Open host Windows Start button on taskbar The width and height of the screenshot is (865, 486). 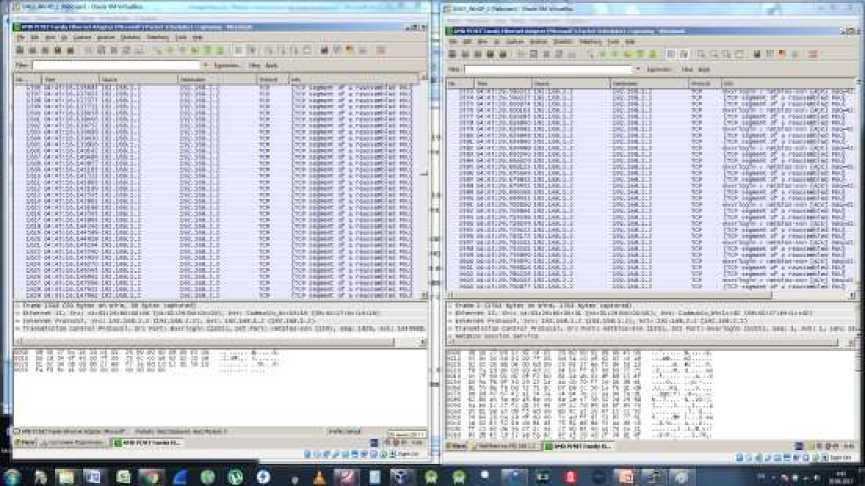12,477
